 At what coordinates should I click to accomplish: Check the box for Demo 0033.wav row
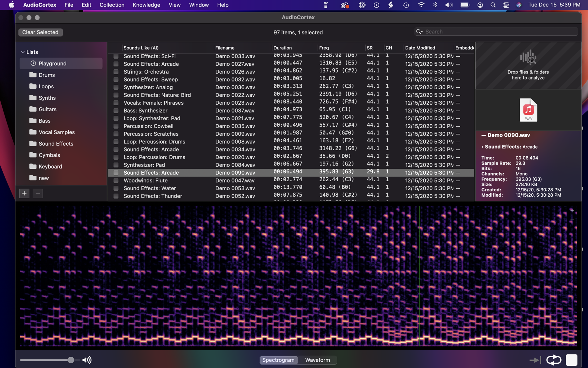tap(116, 56)
